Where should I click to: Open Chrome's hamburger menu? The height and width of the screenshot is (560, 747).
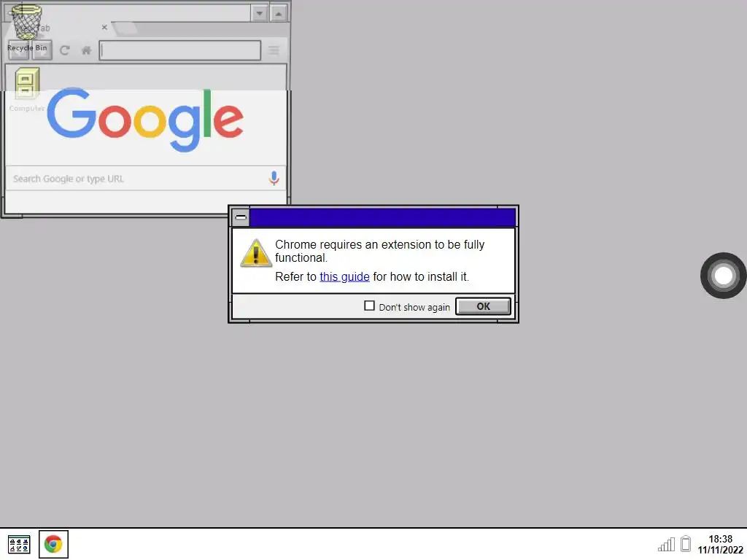click(274, 50)
